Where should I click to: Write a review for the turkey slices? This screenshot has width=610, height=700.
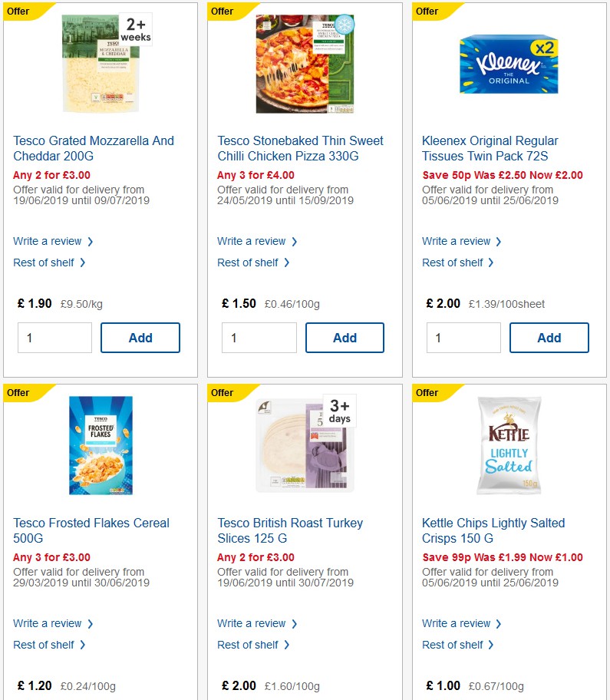click(252, 623)
